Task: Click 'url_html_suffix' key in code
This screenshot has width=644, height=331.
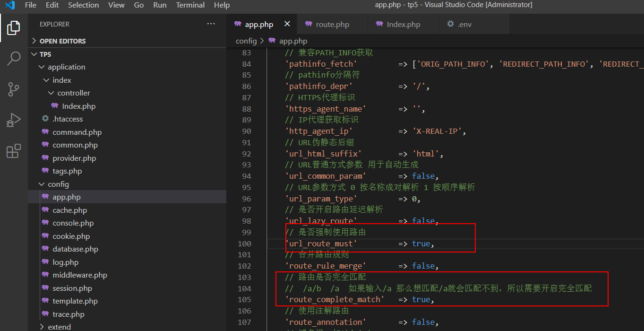Action: (323, 154)
